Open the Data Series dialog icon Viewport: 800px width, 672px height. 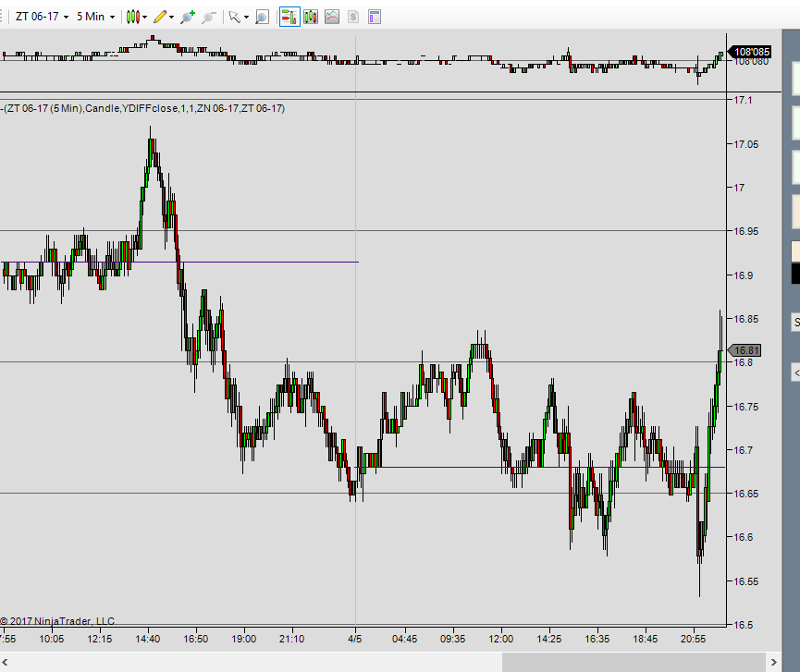coord(311,17)
